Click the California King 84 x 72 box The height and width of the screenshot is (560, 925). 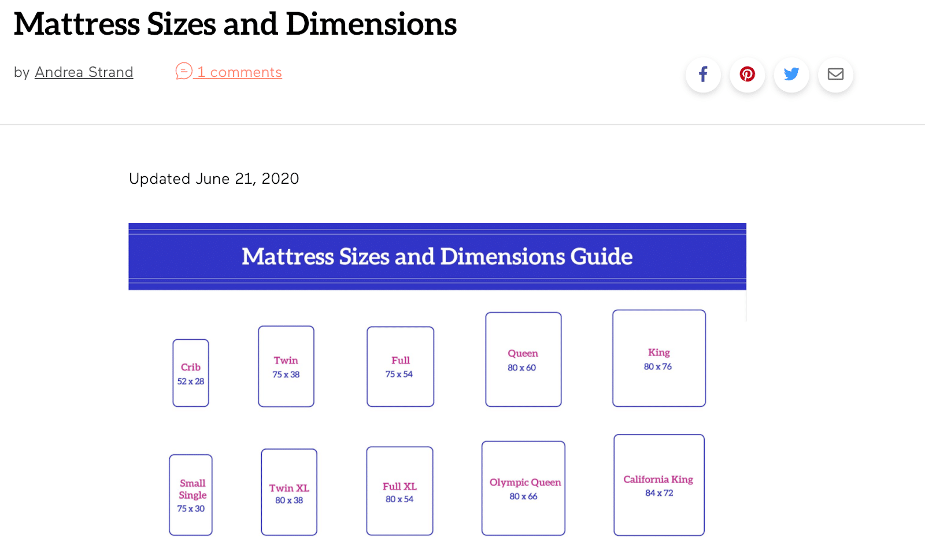coord(659,485)
